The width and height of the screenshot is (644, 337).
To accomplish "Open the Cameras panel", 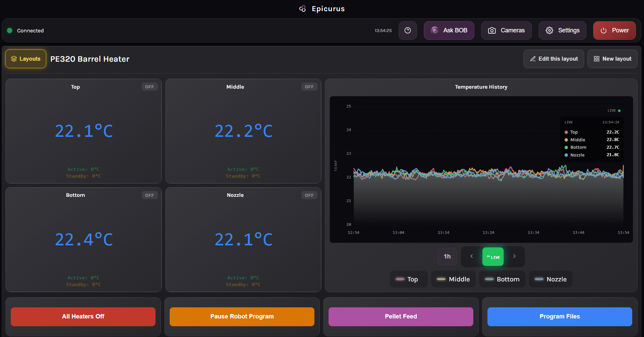I will point(506,30).
